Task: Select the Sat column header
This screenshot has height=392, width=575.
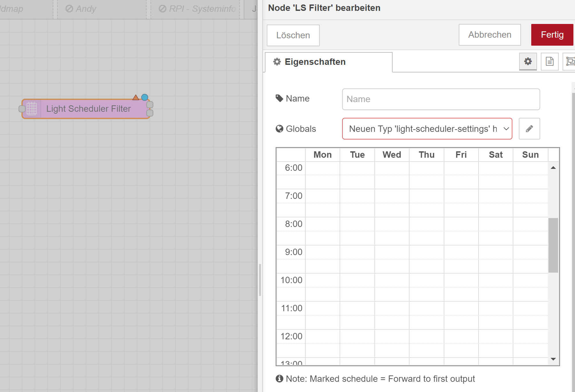Action: pyautogui.click(x=496, y=155)
